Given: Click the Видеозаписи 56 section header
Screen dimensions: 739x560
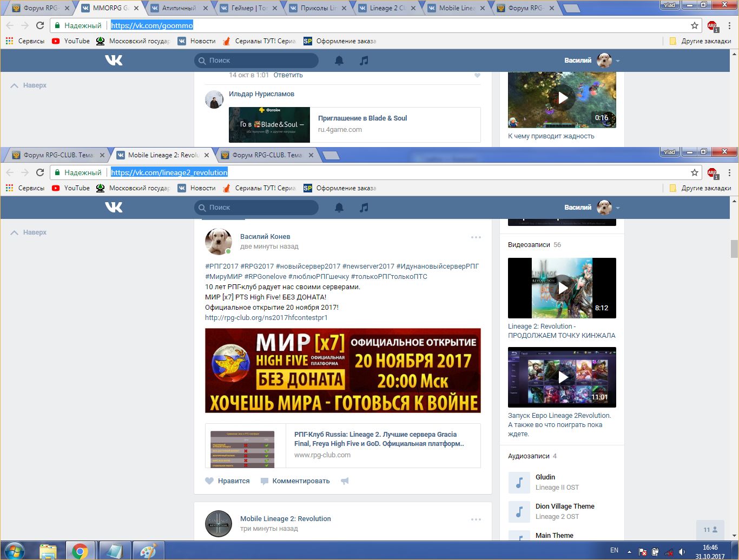Looking at the screenshot, I should coord(535,244).
